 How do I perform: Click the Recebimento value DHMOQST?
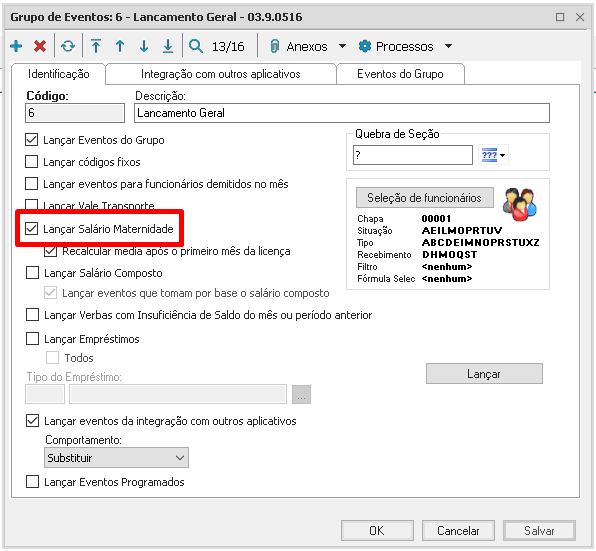(449, 255)
